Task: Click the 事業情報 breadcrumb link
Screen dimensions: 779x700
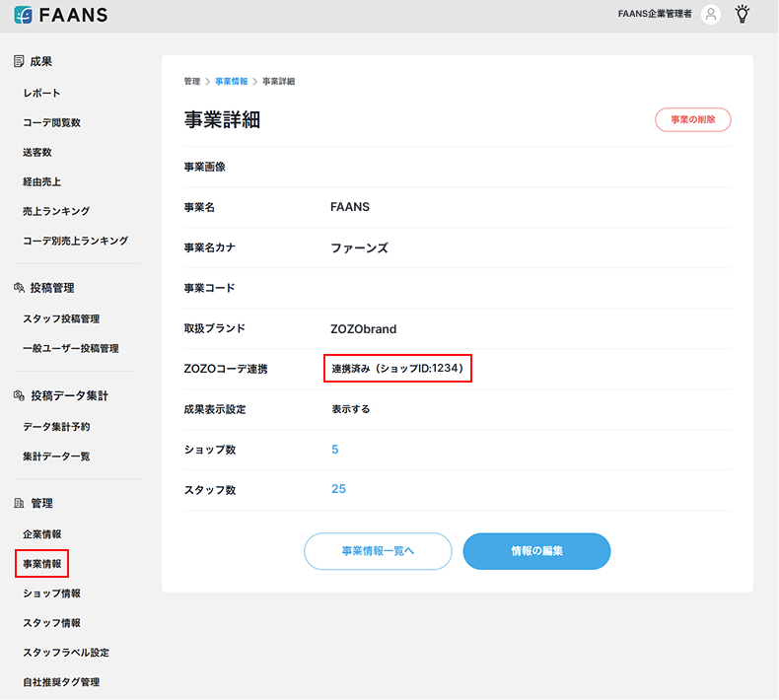Action: 232,82
